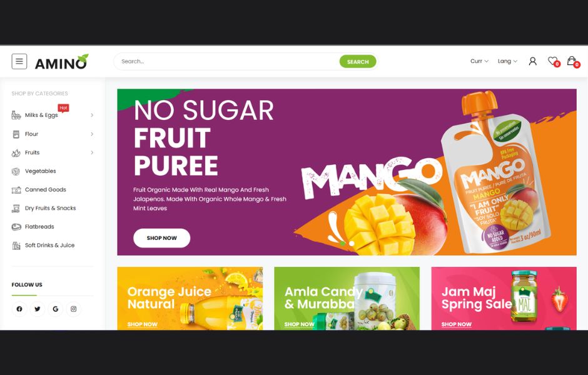Open the hamburger menu icon
The width and height of the screenshot is (588, 375).
(19, 61)
